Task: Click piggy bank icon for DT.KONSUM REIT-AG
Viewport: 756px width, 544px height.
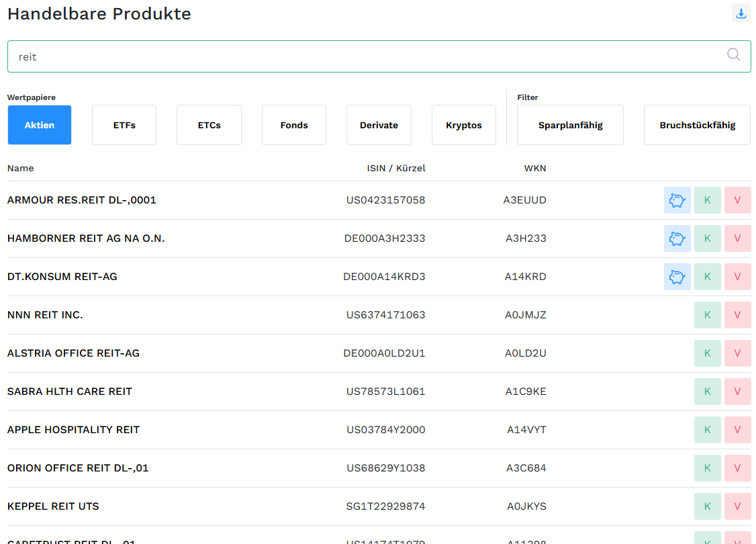Action: coord(677,277)
